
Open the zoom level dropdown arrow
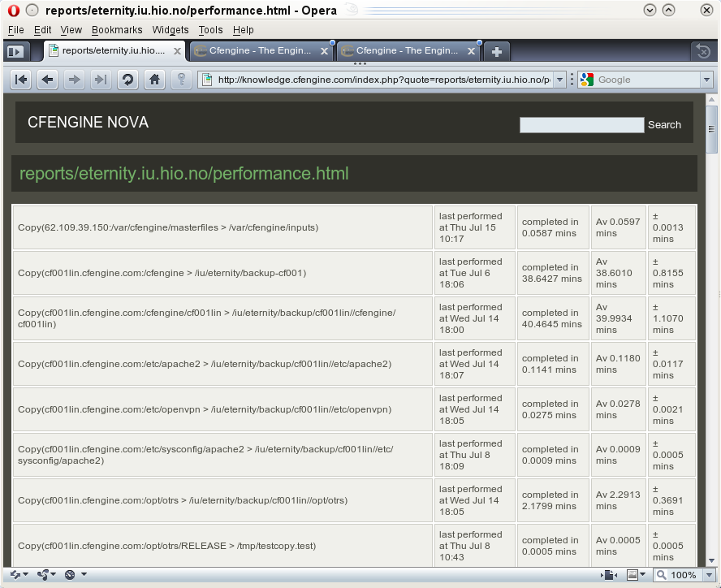tap(709, 575)
